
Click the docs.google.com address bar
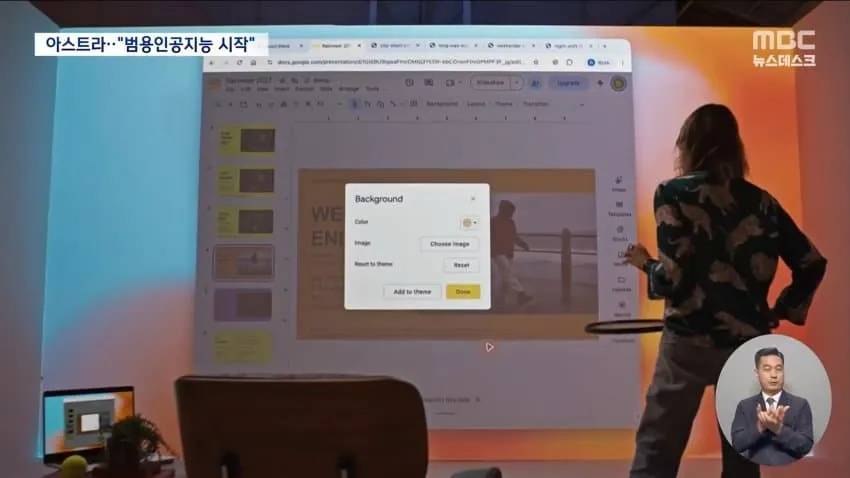tap(400, 62)
